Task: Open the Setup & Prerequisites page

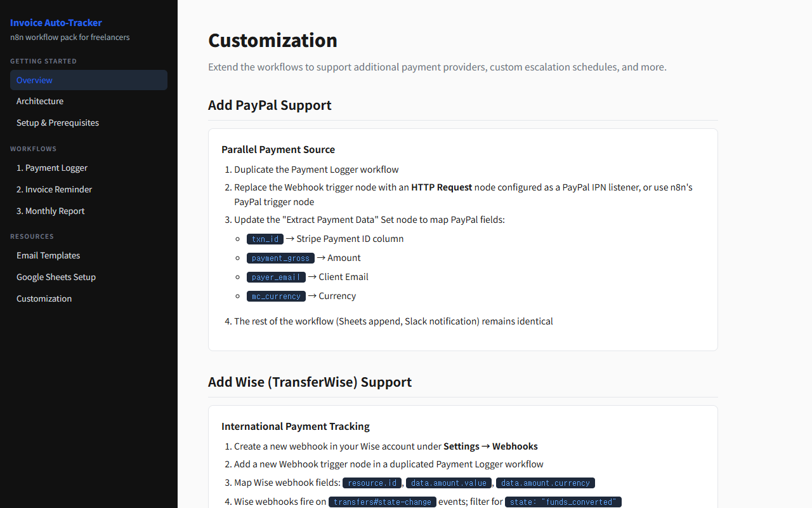Action: click(57, 123)
